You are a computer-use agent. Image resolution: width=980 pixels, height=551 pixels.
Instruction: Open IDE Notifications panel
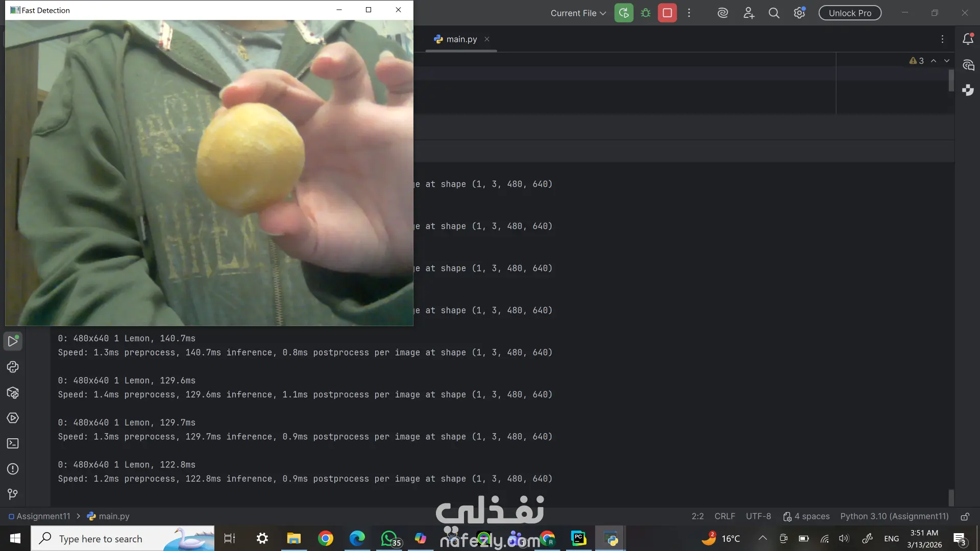tap(968, 39)
